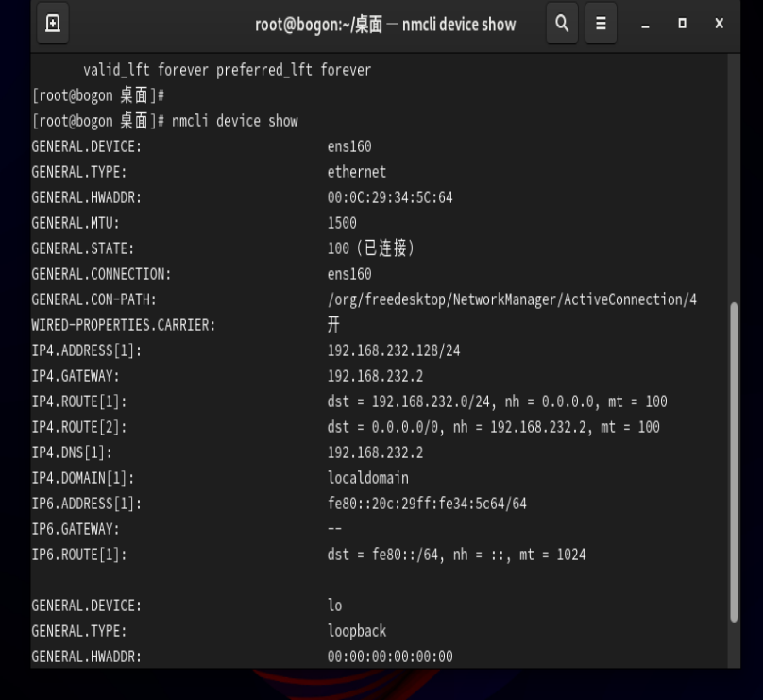Click the 'ethernet' type value

pos(357,172)
